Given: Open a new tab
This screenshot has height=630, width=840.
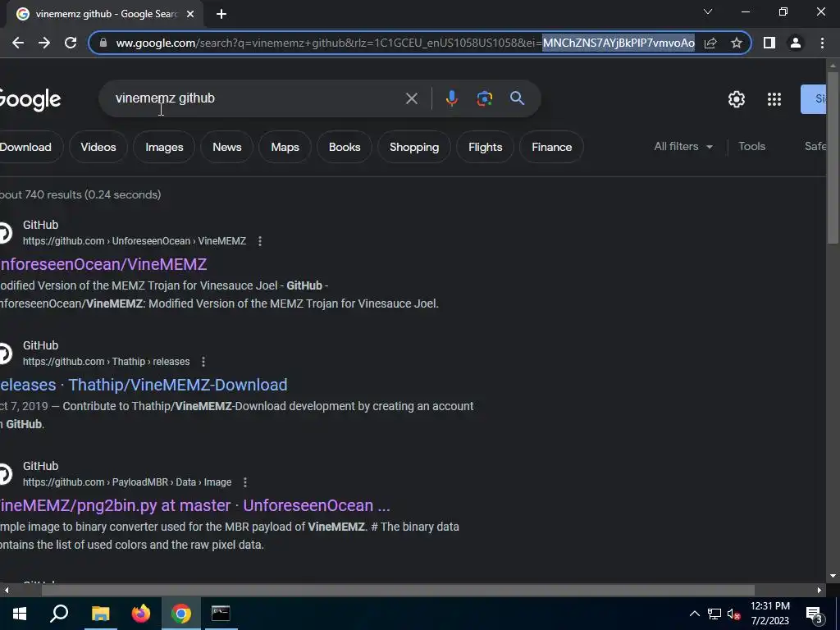Looking at the screenshot, I should (221, 15).
